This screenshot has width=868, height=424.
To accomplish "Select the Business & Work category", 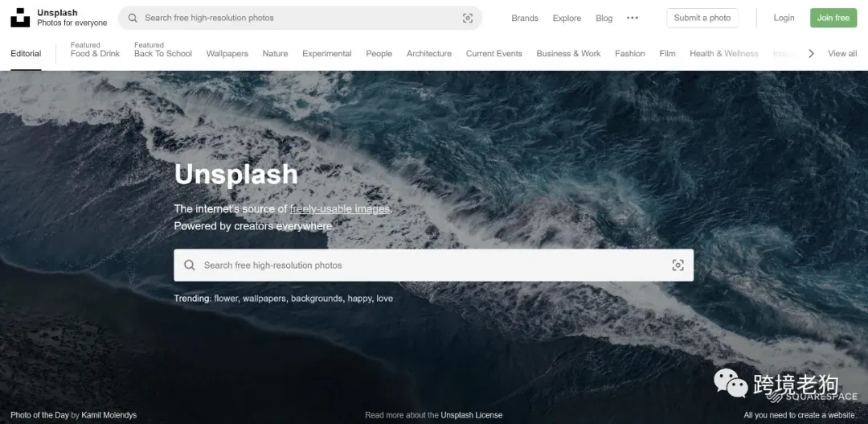I will 568,53.
